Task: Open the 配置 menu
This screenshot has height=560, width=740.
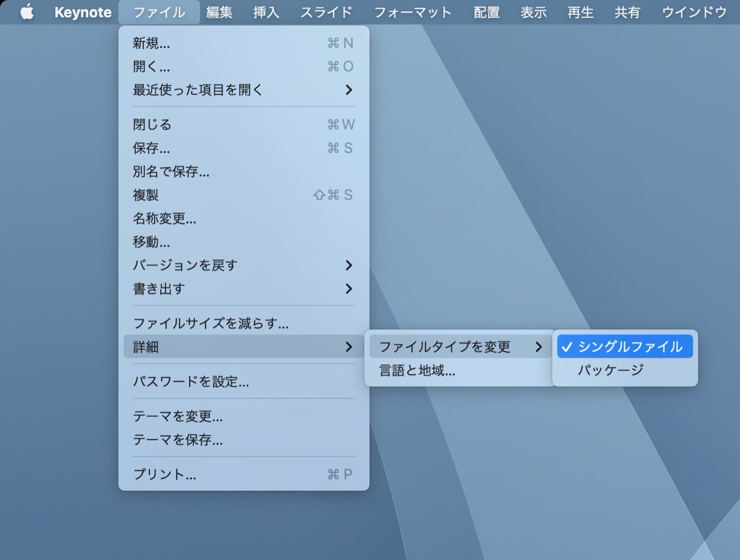Action: [x=487, y=12]
